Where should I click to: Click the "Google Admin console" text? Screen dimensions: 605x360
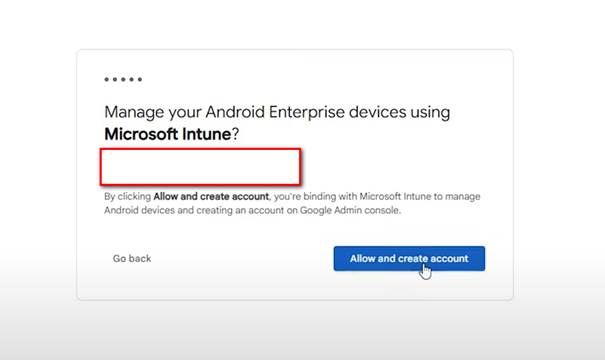tap(350, 210)
